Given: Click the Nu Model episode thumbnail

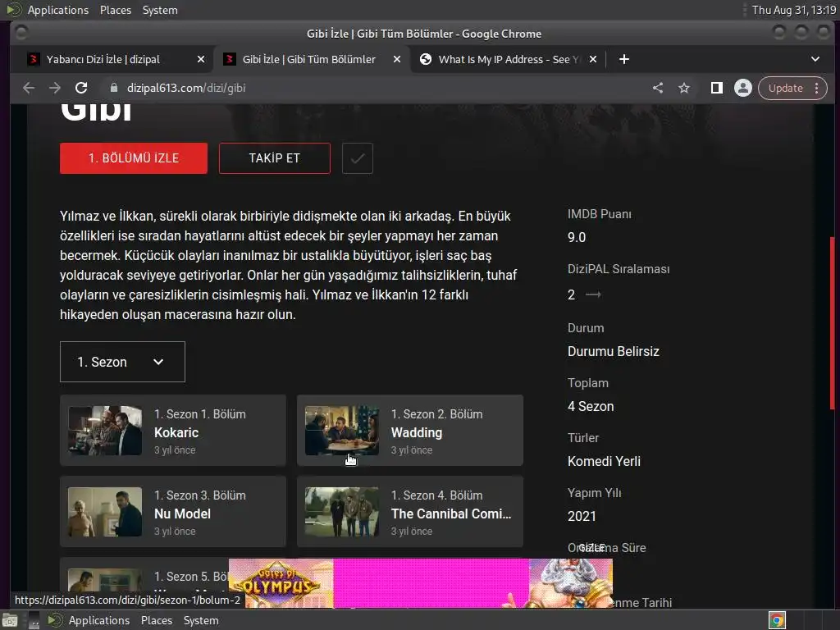Looking at the screenshot, I should coord(105,512).
